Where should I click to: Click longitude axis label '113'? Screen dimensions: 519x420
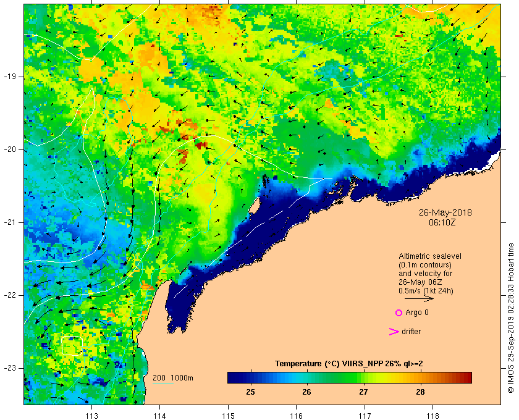click(x=91, y=416)
